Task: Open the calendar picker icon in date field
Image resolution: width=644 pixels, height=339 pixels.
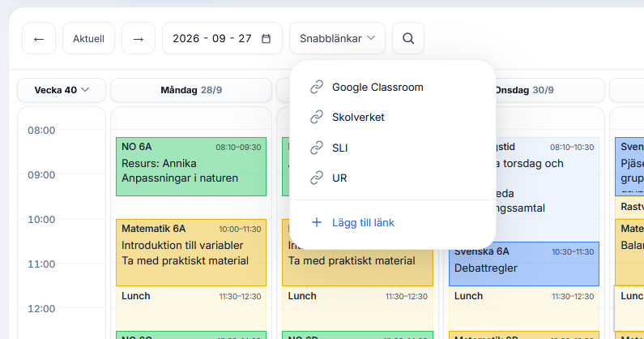Action: (x=267, y=38)
